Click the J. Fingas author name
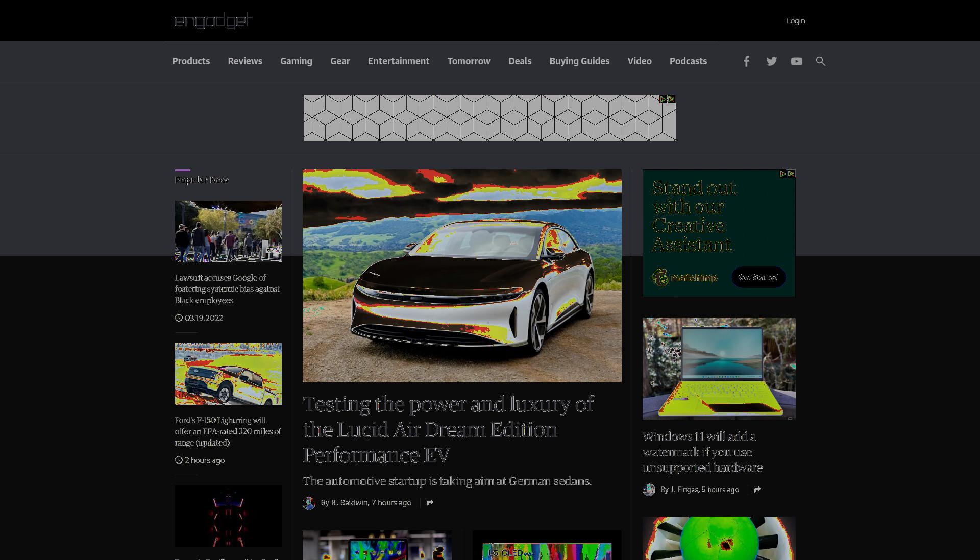 point(684,490)
